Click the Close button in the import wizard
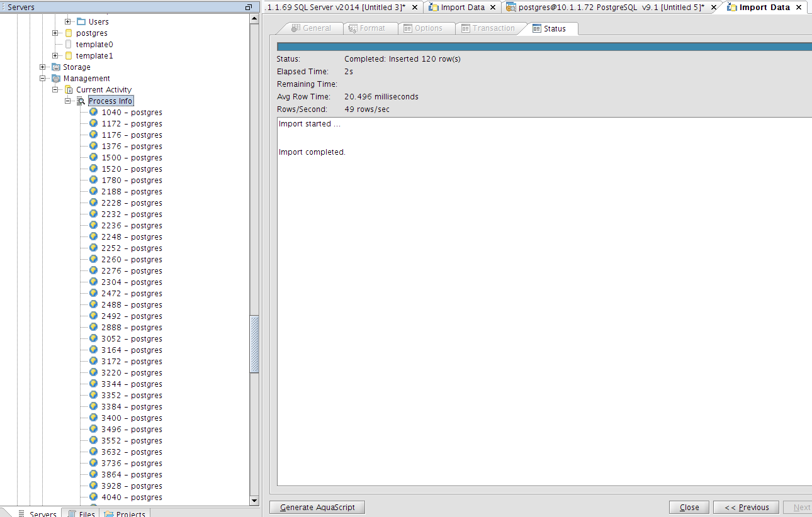The width and height of the screenshot is (812, 517). pyautogui.click(x=689, y=508)
